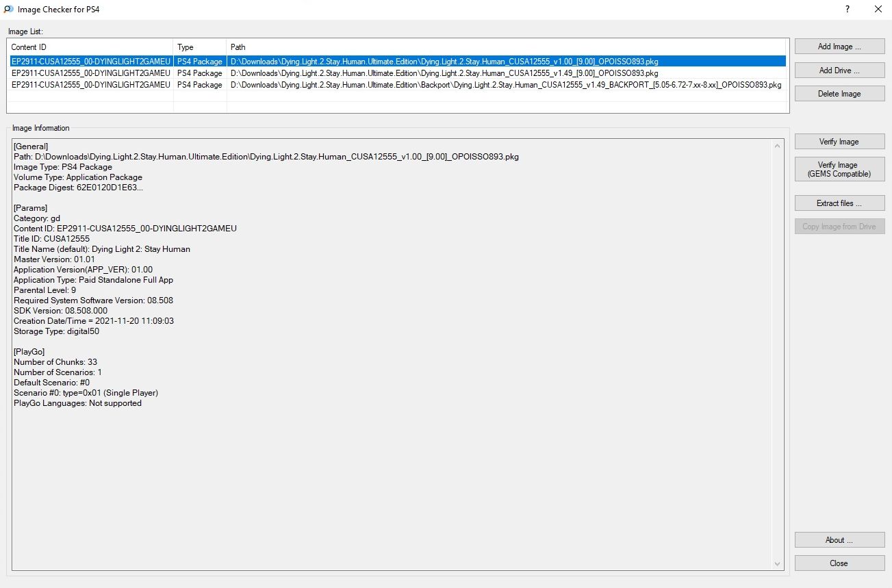Viewport: 892px width, 588px height.
Task: Click the Application Type: Paid Standalone line
Action: pos(94,280)
